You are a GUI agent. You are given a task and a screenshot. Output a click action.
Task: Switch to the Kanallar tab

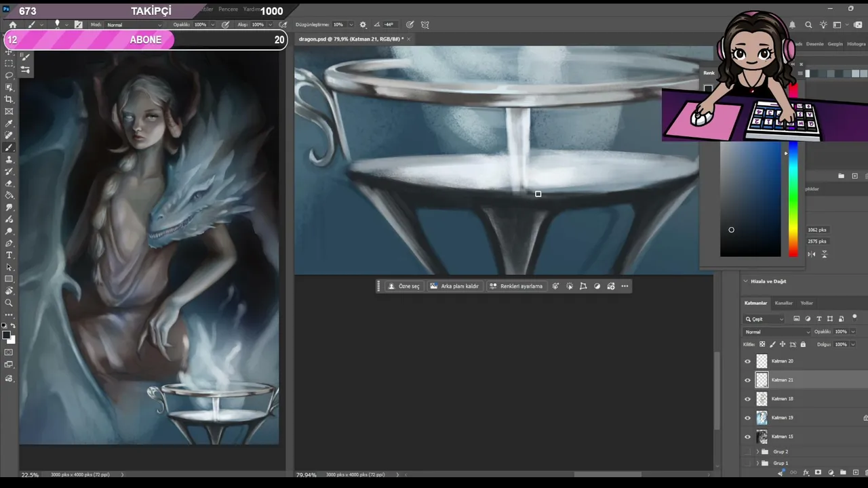[784, 303]
